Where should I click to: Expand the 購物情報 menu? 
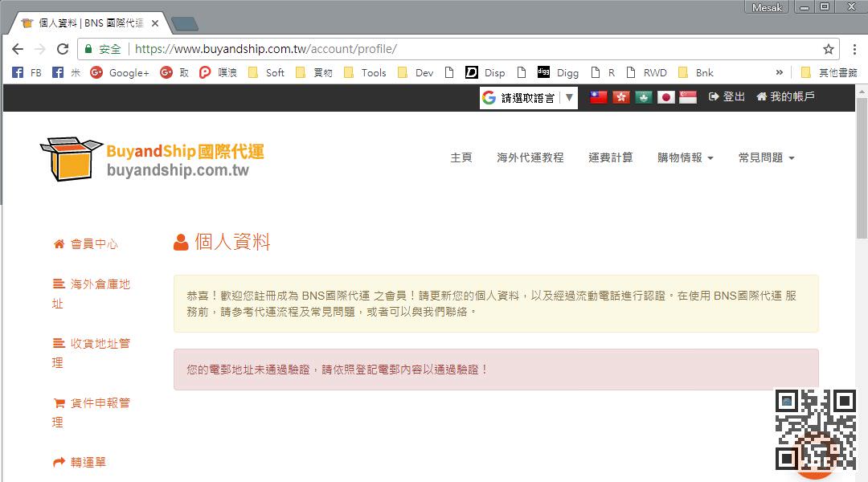tap(685, 158)
